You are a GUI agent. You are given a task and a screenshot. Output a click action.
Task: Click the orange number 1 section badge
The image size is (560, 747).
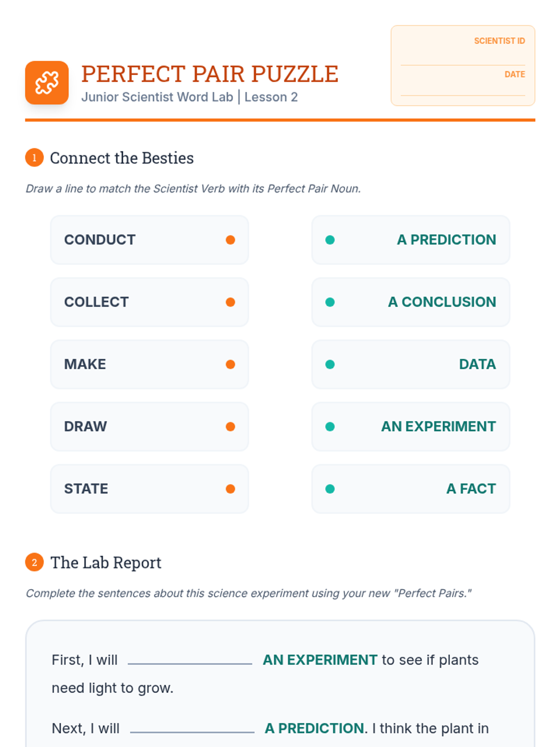[34, 158]
